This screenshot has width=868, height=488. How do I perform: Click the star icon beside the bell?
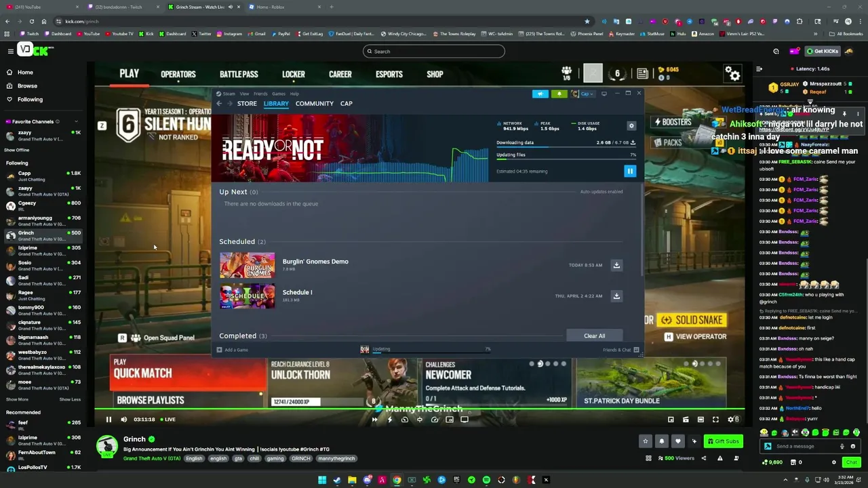[x=646, y=441]
